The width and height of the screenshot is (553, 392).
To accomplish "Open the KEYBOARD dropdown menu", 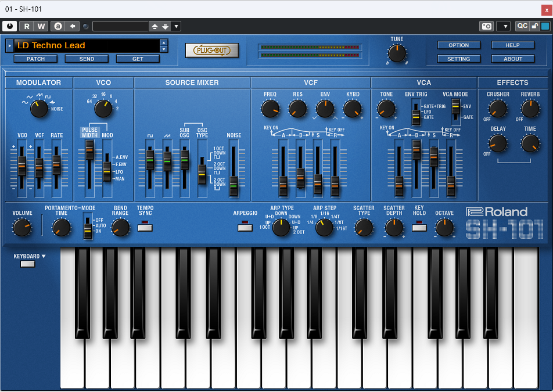I will pyautogui.click(x=30, y=256).
